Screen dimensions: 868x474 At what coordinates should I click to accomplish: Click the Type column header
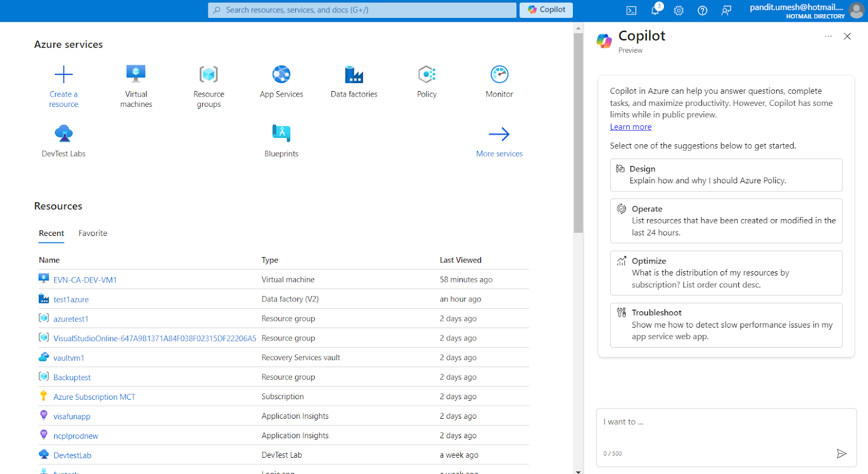pyautogui.click(x=270, y=260)
